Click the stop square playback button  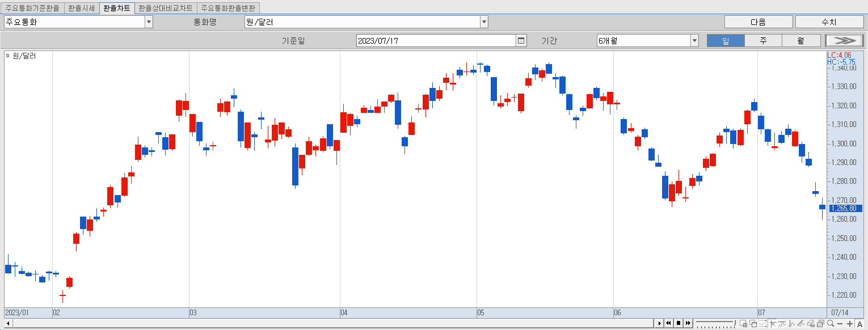click(678, 323)
